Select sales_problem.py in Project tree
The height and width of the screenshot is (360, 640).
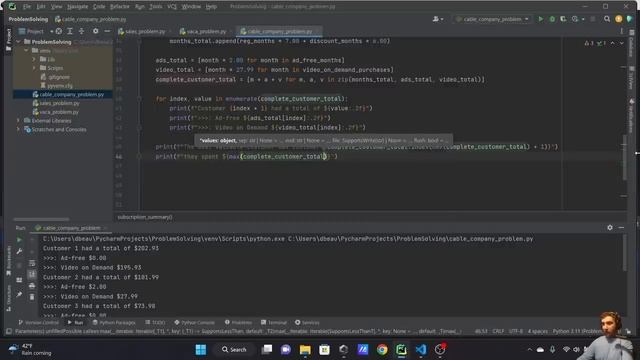[60, 103]
